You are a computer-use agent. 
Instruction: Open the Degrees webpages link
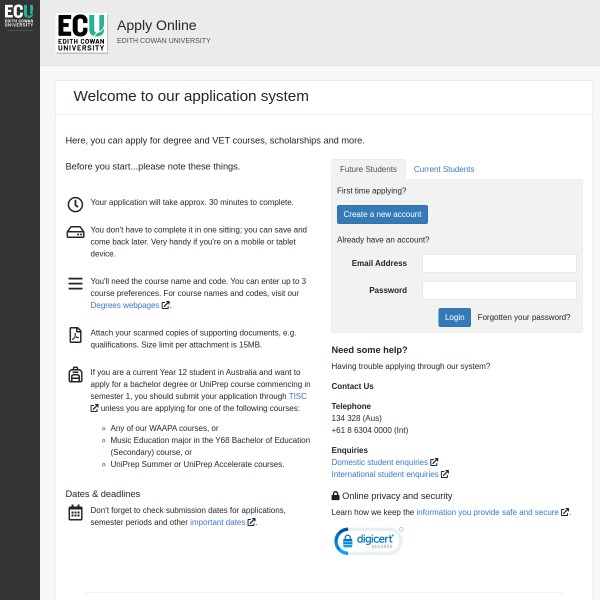(x=125, y=305)
